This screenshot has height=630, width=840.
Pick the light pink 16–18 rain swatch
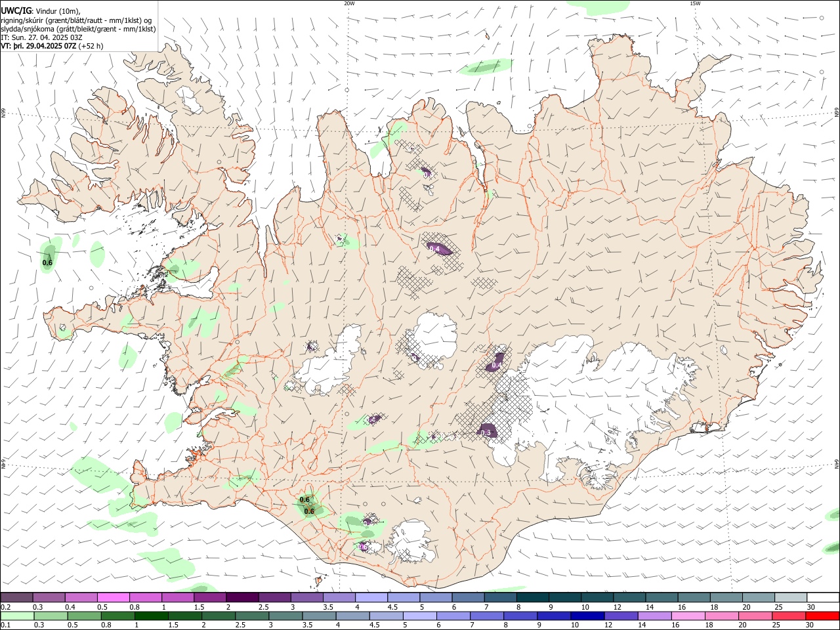point(687,616)
